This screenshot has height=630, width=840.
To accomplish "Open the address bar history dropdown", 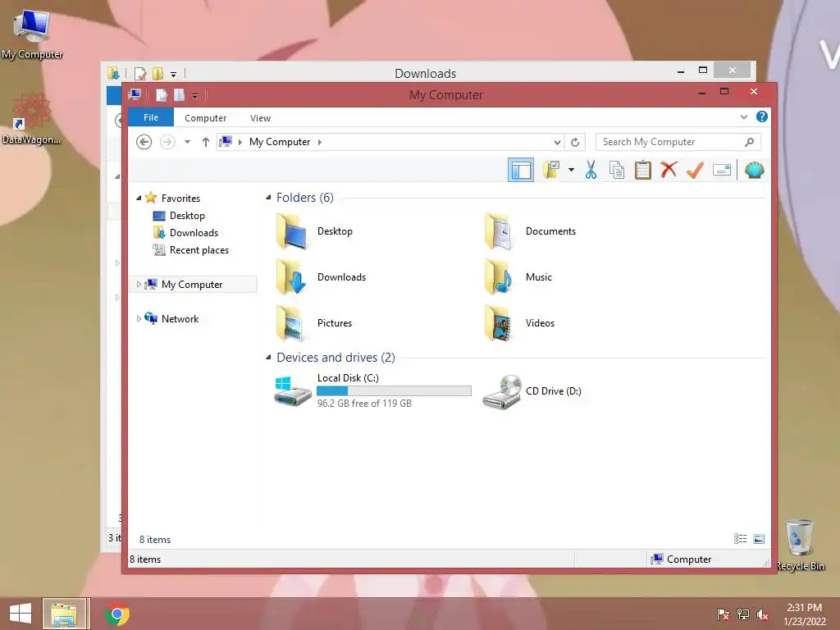I will [x=557, y=142].
